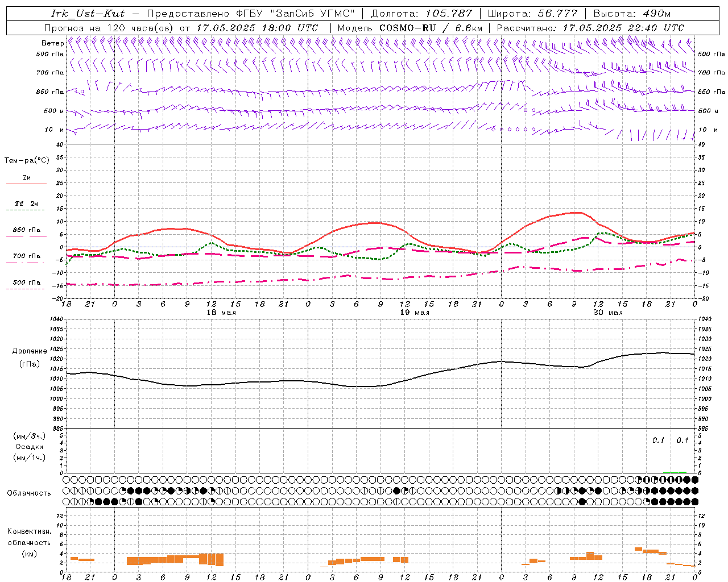Click the Рассчитано: 17.05.2025 22:40 UTC timestamp

590,28
